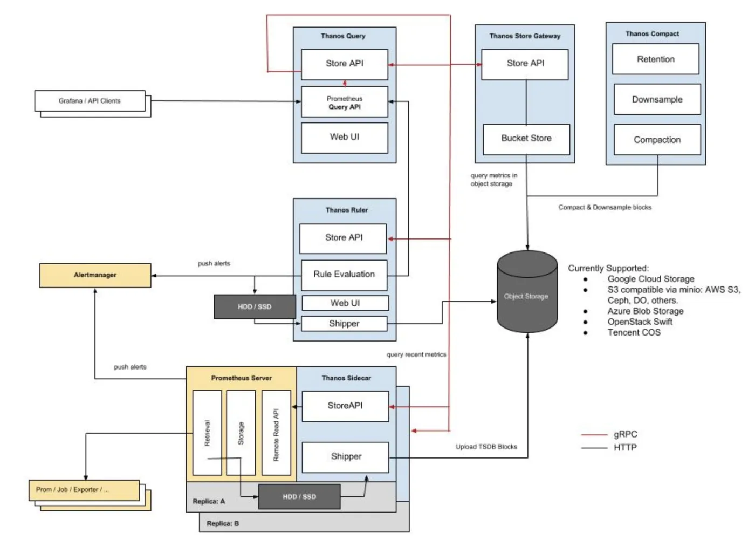Select Store API box in Thanos Ruler

(343, 238)
